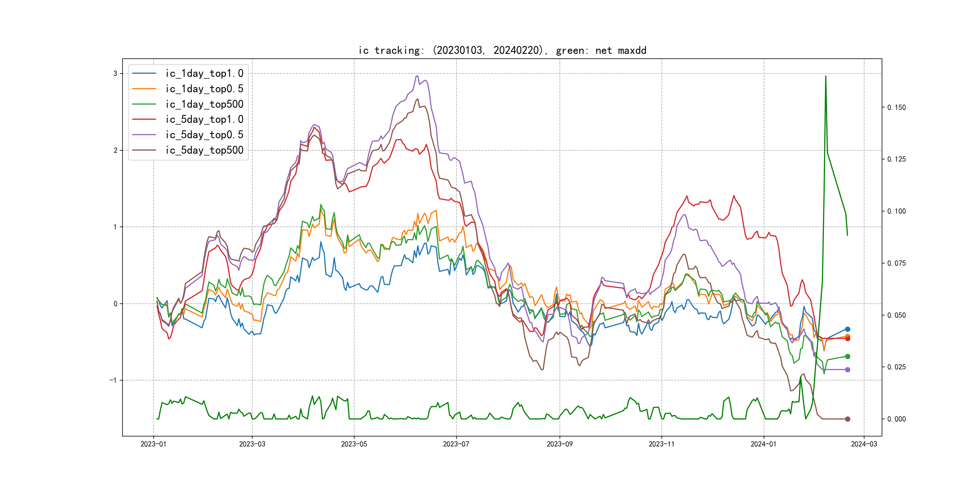Image resolution: width=980 pixels, height=490 pixels.
Task: Click the 2024-03 x-axis tick label
Action: pyautogui.click(x=864, y=444)
